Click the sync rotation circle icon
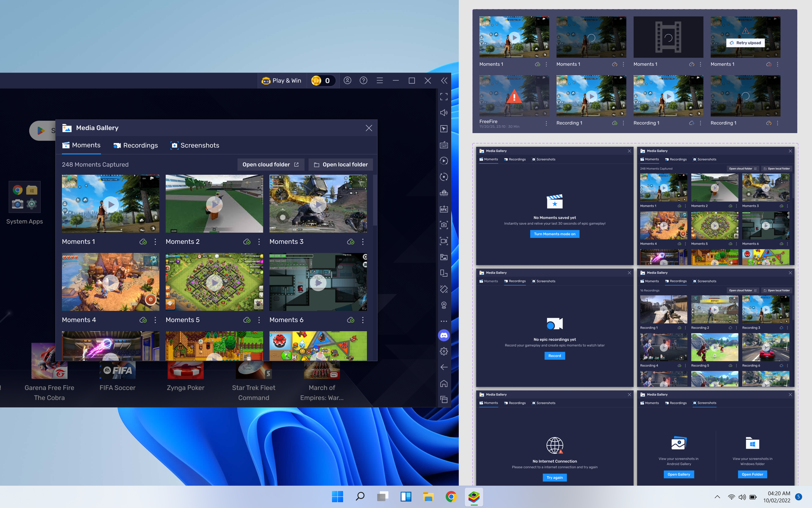Image resolution: width=812 pixels, height=508 pixels. pyautogui.click(x=444, y=177)
